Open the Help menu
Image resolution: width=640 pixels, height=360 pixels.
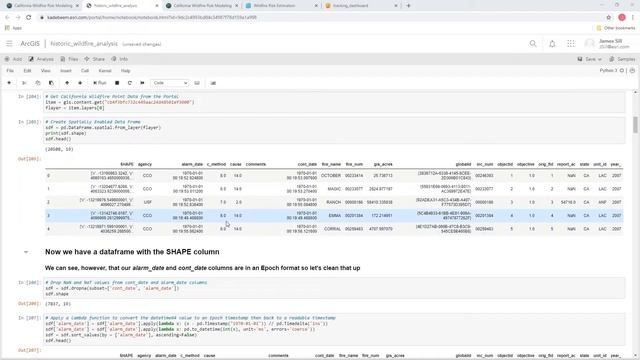coord(126,71)
